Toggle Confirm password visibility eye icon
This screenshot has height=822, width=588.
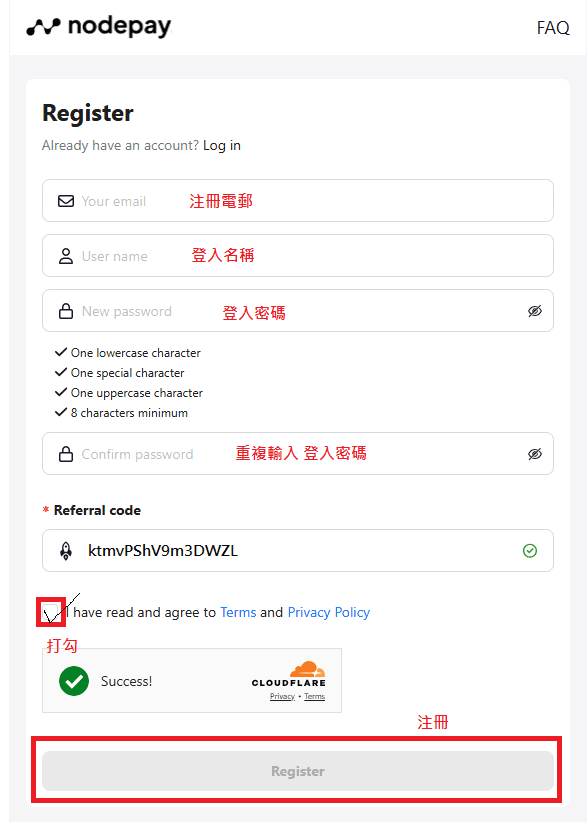pyautogui.click(x=535, y=454)
